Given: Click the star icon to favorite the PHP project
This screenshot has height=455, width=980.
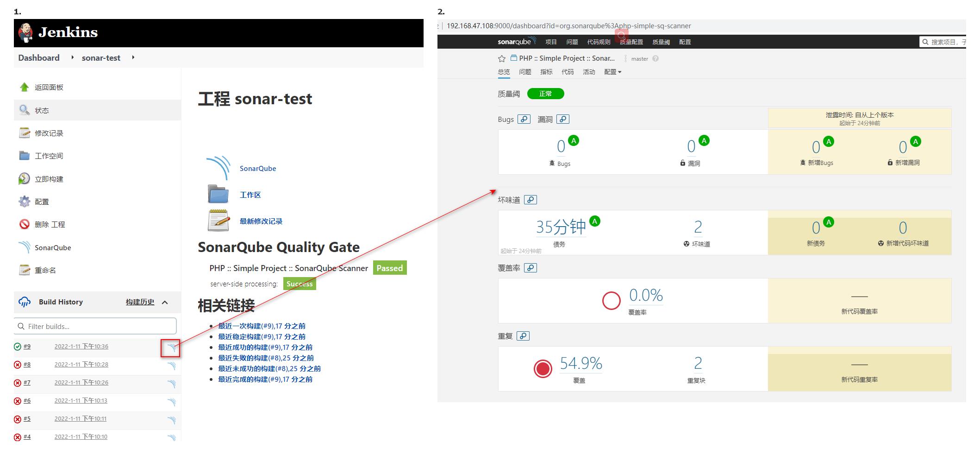Looking at the screenshot, I should tap(501, 58).
